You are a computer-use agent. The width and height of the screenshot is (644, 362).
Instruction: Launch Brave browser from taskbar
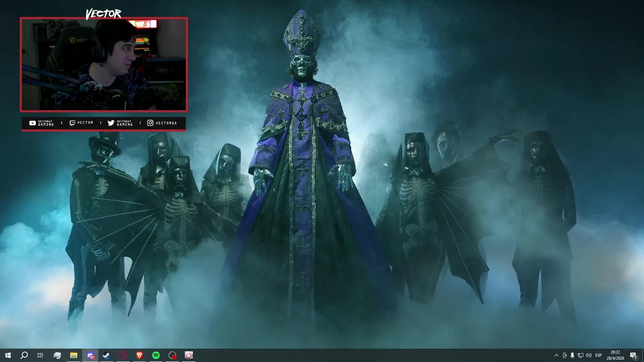coord(139,355)
